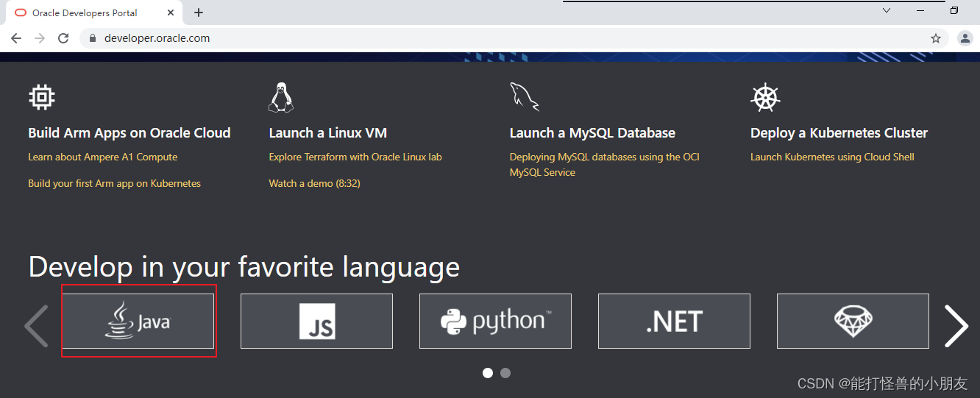Viewport: 980px width, 398px height.
Task: View site info via padlock icon
Action: click(x=93, y=38)
